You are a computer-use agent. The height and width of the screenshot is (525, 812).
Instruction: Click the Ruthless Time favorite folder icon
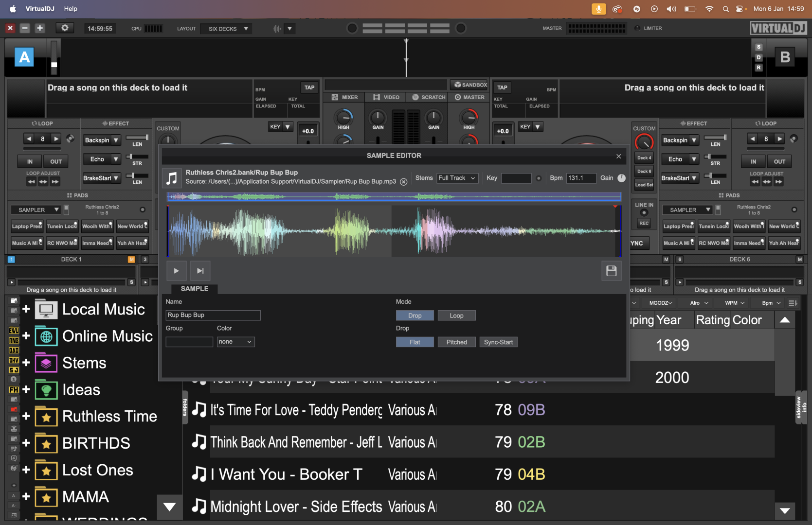click(46, 417)
